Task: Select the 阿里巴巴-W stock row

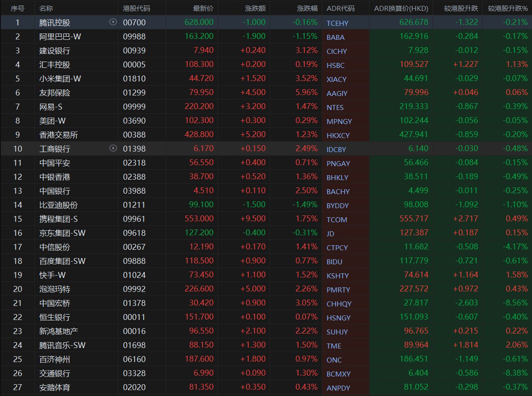Action: (x=60, y=37)
